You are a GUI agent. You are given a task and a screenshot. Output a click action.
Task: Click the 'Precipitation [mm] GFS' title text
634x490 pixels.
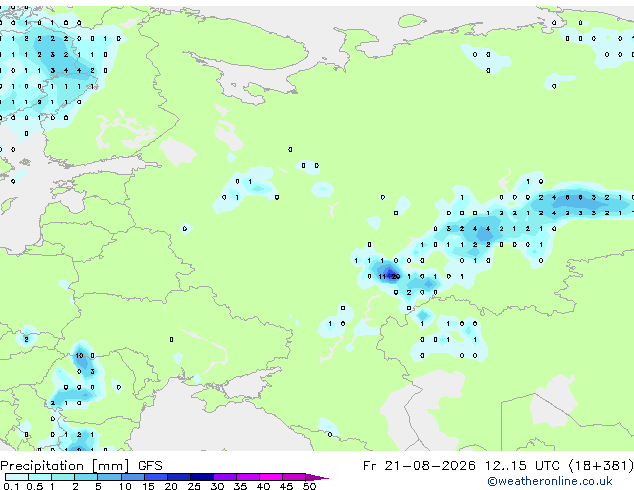coord(81,466)
